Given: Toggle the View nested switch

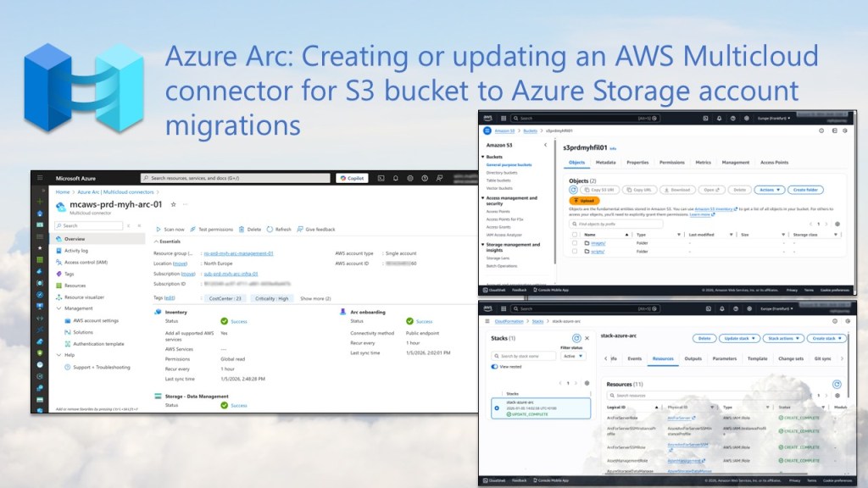Looking at the screenshot, I should [494, 367].
